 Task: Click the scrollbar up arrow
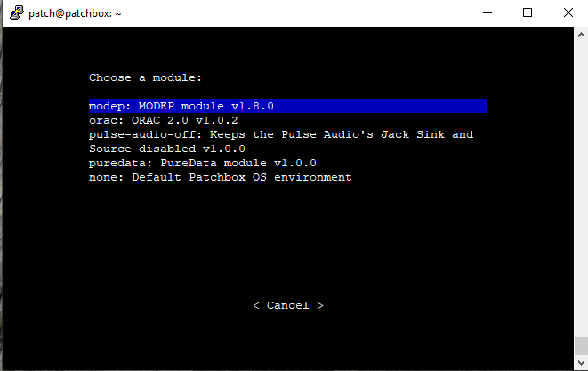click(x=581, y=36)
